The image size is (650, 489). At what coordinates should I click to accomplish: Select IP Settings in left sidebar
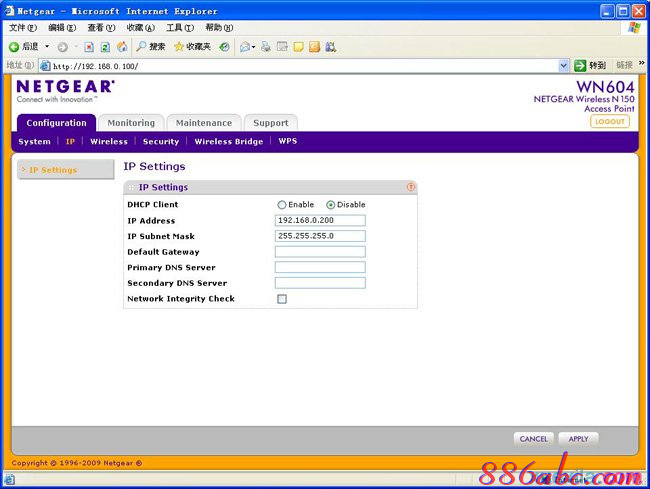pyautogui.click(x=65, y=170)
